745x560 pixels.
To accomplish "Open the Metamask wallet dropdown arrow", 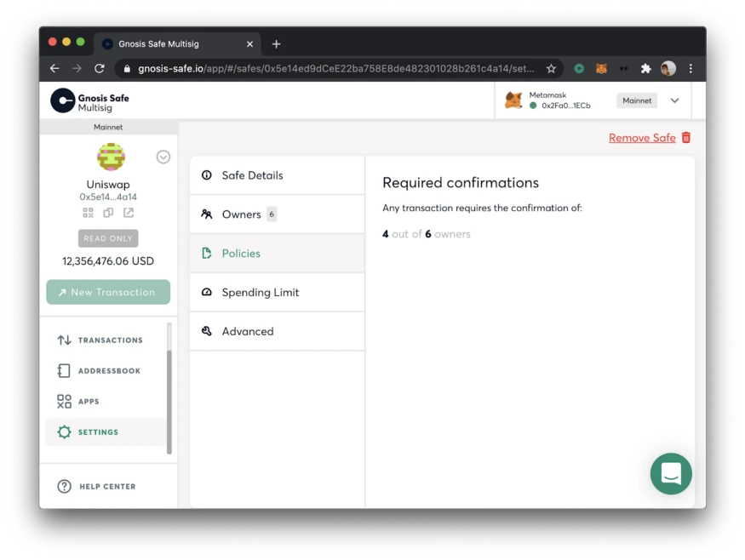I will tap(674, 100).
